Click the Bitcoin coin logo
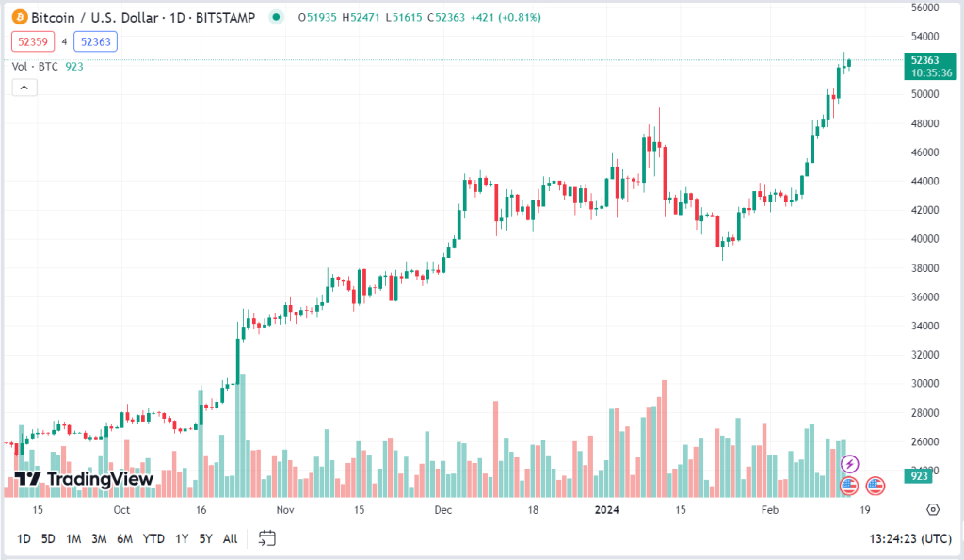 (x=22, y=17)
